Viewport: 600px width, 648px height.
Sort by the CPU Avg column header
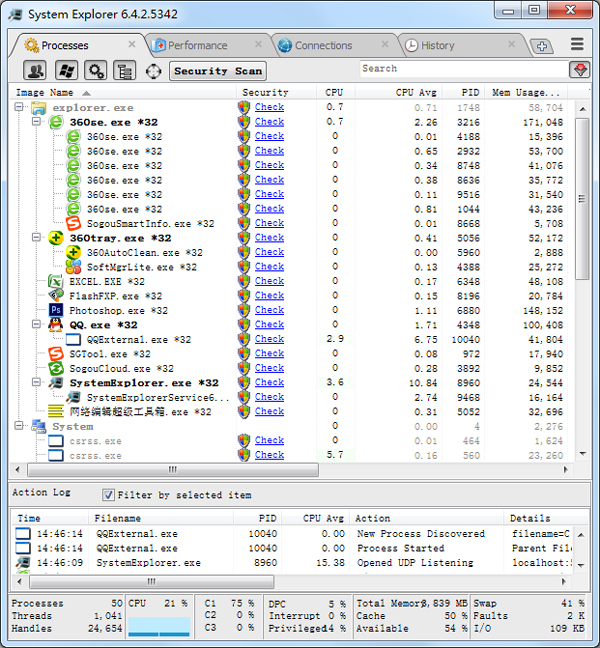point(417,92)
